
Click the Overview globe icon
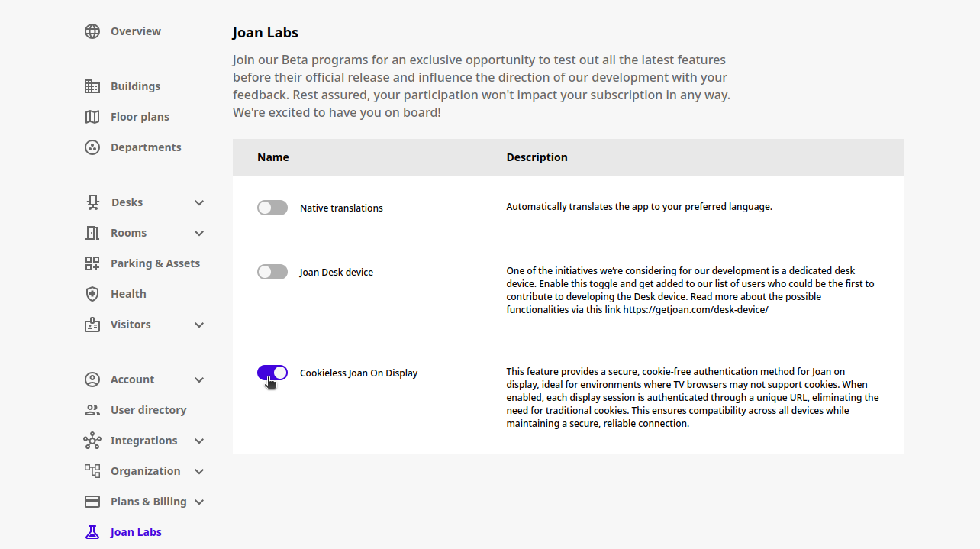92,31
